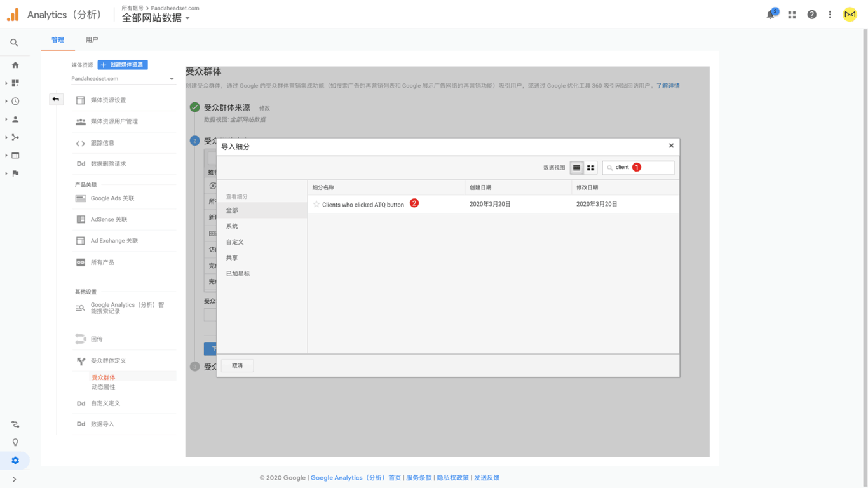Open the Discover lightbulb icon
This screenshot has height=488, width=868.
point(15,442)
